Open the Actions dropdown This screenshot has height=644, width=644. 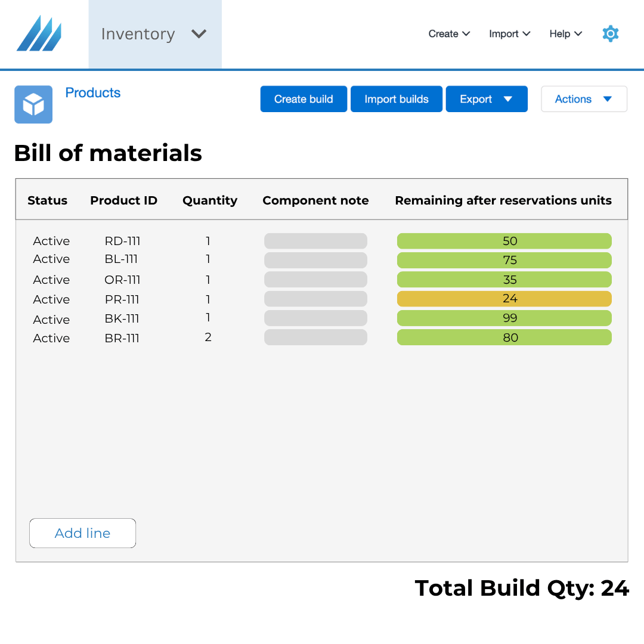click(583, 99)
